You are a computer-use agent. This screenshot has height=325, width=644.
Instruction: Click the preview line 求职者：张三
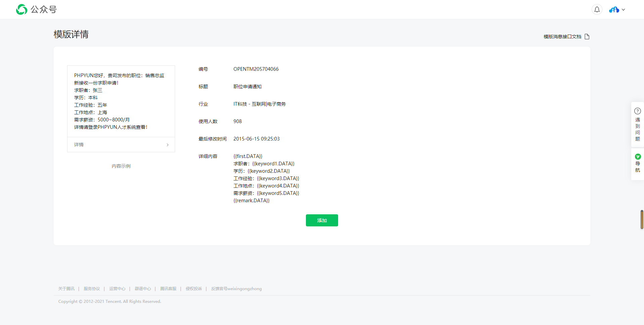click(88, 90)
